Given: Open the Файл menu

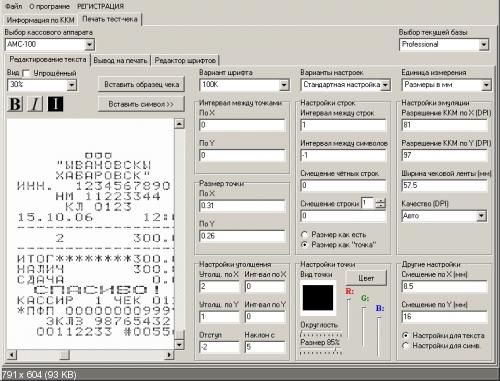Looking at the screenshot, I should pos(14,6).
